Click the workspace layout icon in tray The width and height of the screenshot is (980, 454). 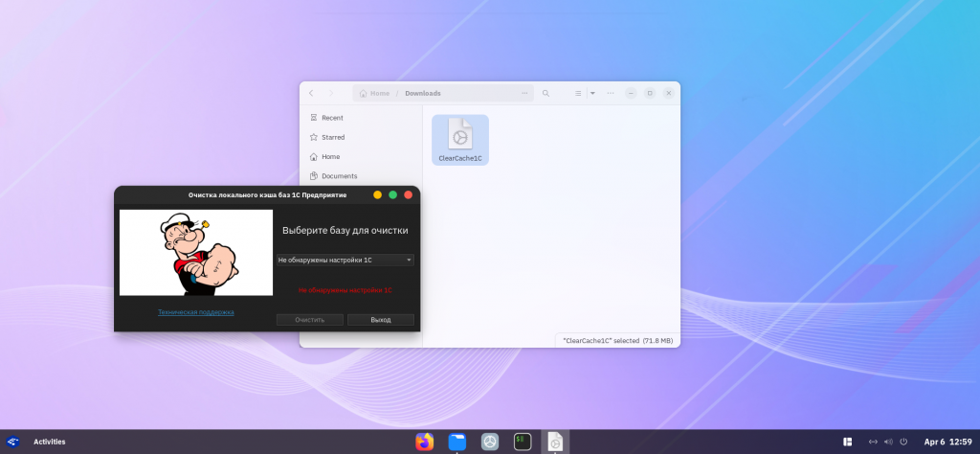click(848, 442)
